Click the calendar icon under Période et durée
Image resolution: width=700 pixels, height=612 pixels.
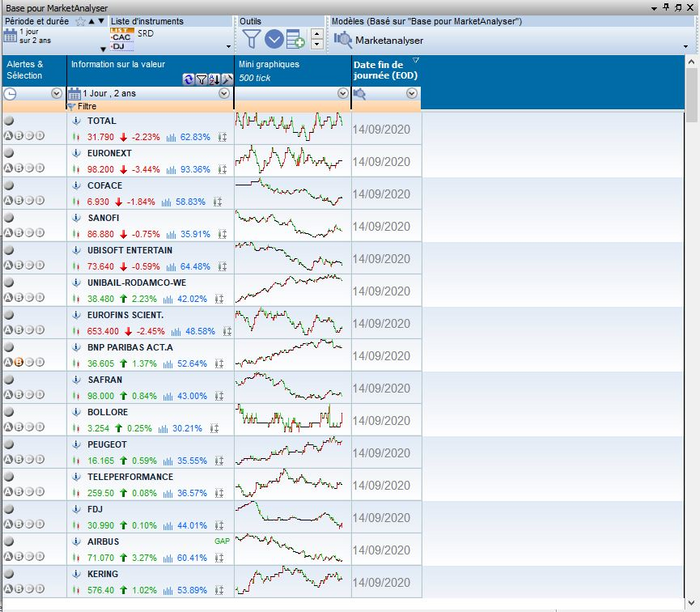(10, 35)
